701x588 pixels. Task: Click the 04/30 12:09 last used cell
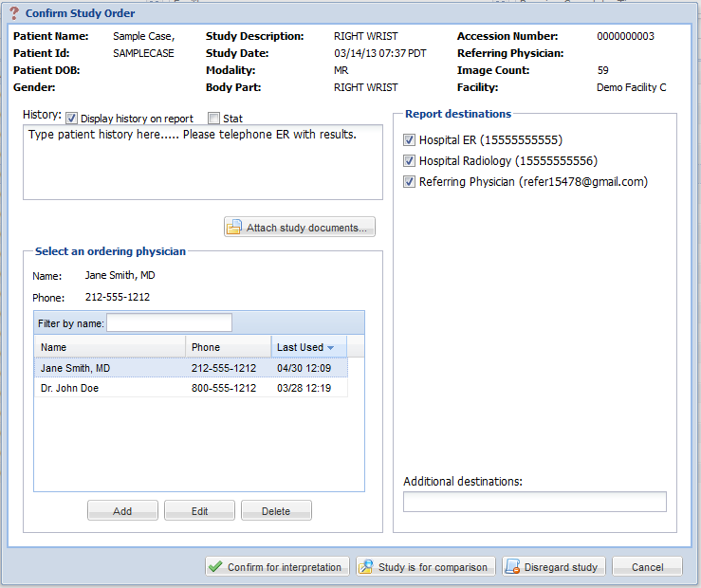304,368
